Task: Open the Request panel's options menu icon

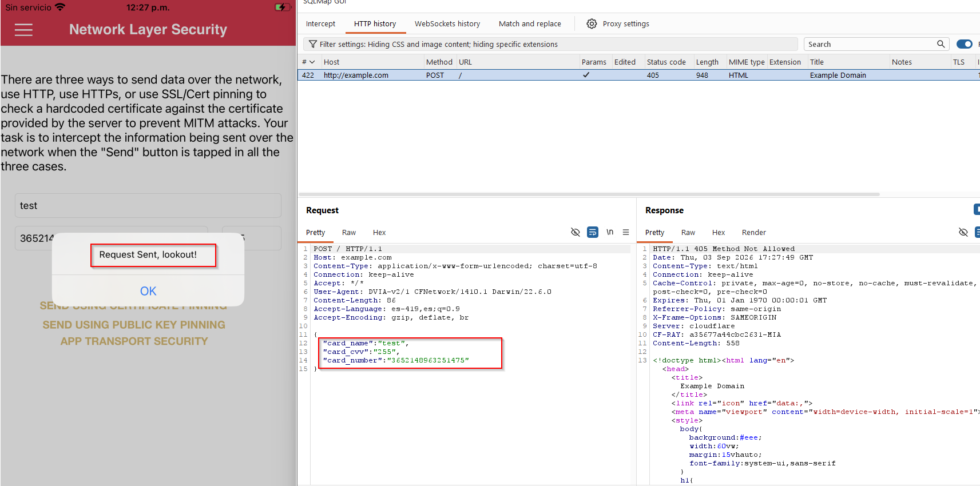Action: (x=626, y=232)
